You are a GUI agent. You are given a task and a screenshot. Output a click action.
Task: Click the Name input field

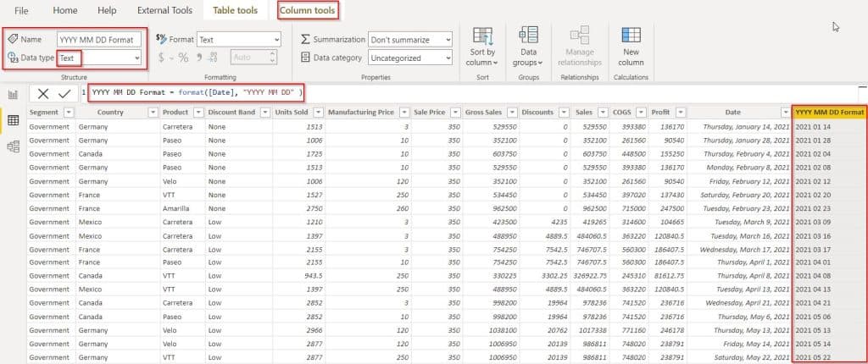tap(99, 40)
